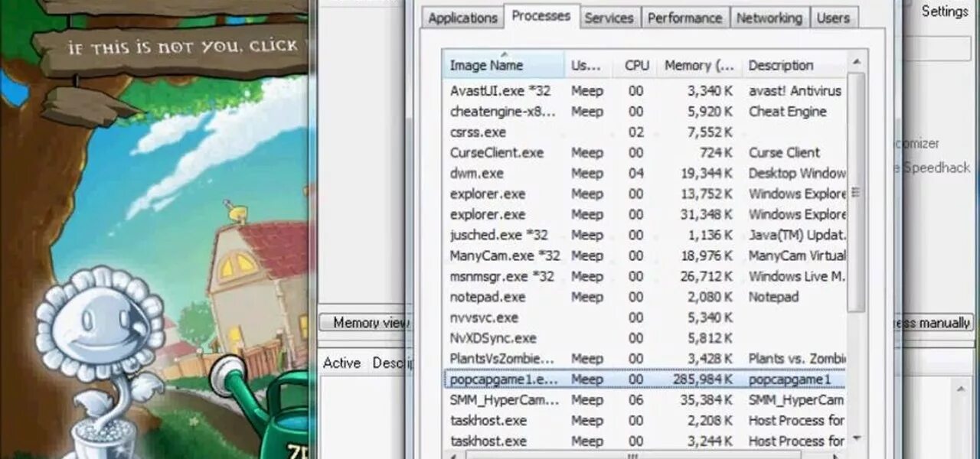Click the Cheat Engine description cell
The width and height of the screenshot is (980, 459).
click(x=787, y=111)
